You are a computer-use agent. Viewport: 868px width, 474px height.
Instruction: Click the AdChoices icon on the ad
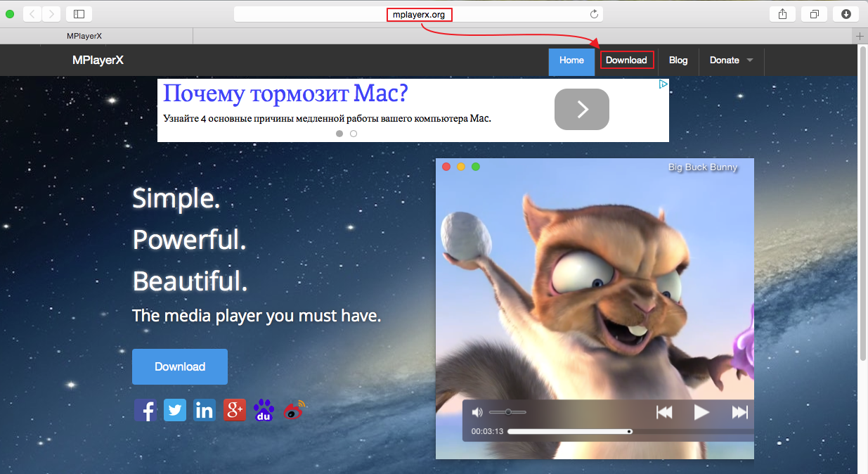coord(663,84)
